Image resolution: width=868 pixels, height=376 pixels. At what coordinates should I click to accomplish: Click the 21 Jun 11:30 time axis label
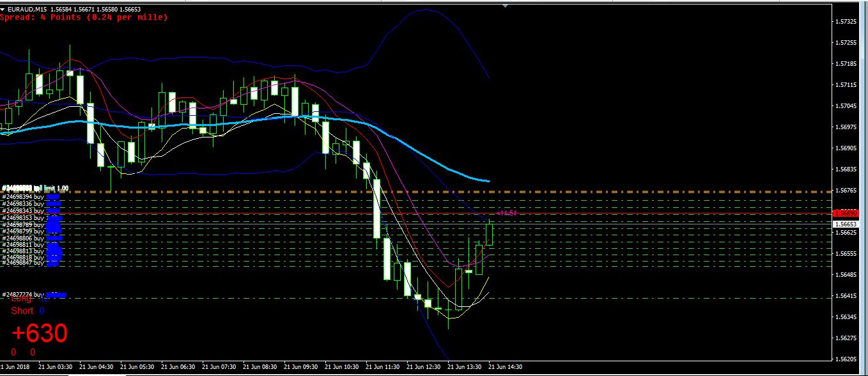383,368
